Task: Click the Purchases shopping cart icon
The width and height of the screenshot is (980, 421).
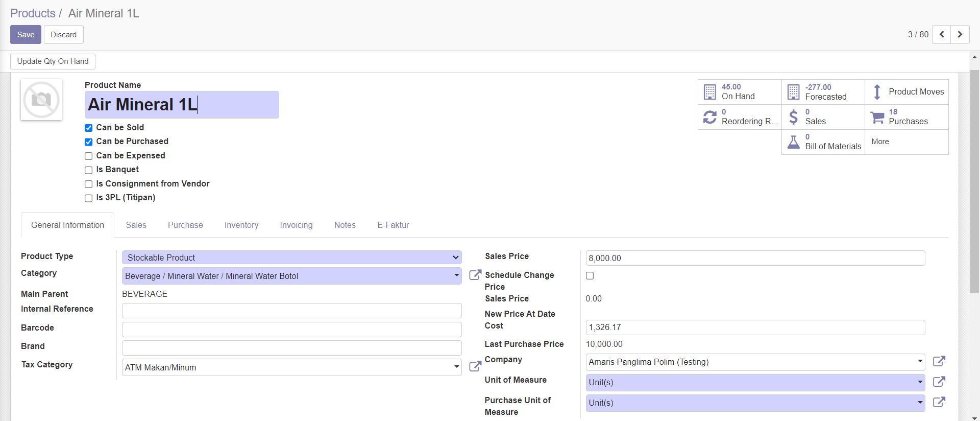Action: coord(877,118)
